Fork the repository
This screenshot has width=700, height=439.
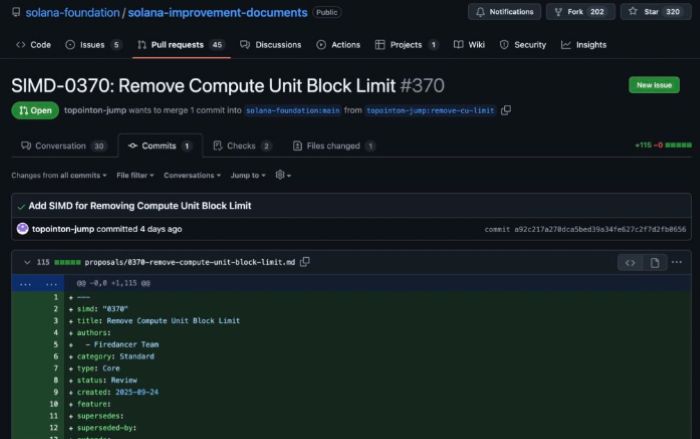pyautogui.click(x=581, y=12)
